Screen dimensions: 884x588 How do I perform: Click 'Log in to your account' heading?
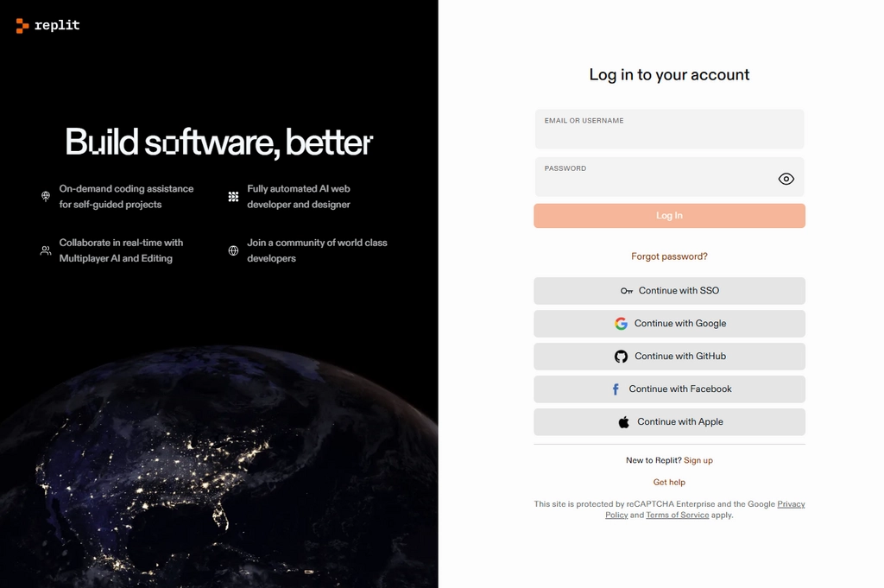[x=669, y=75]
